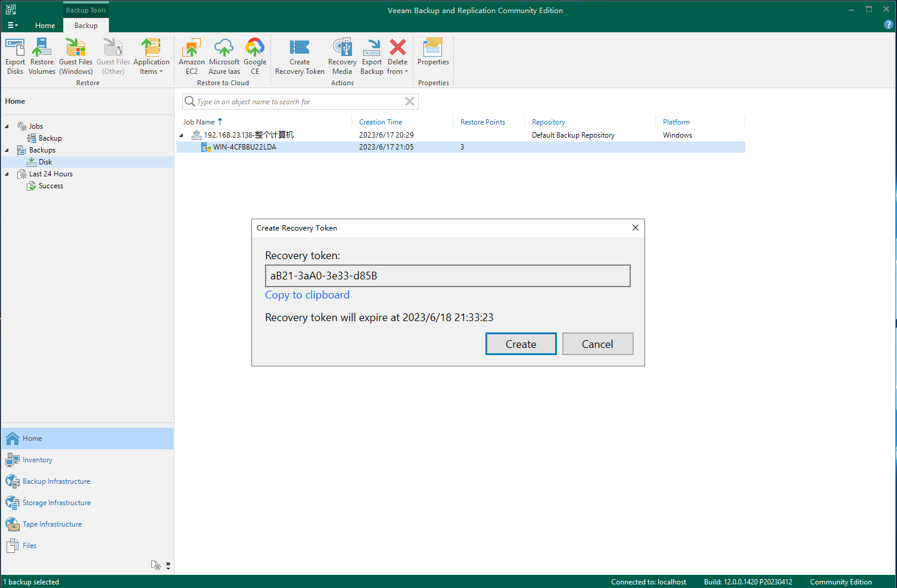Viewport: 897px width, 588px height.
Task: Expand navigation options chevron
Action: 168,565
